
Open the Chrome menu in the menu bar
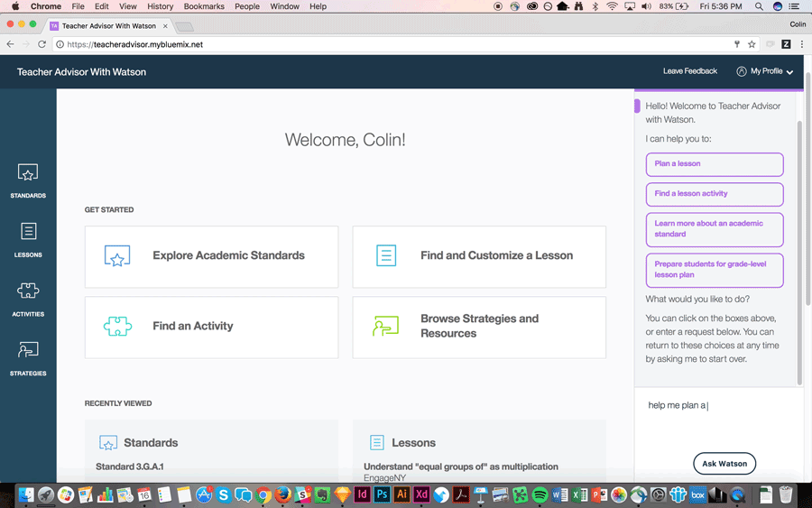(46, 6)
